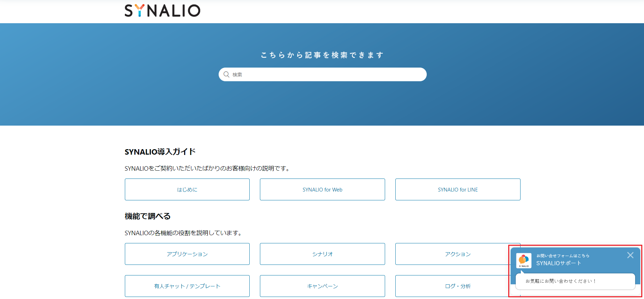Click the SYNALIO導入ガイド heading
The height and width of the screenshot is (299, 644).
(160, 152)
